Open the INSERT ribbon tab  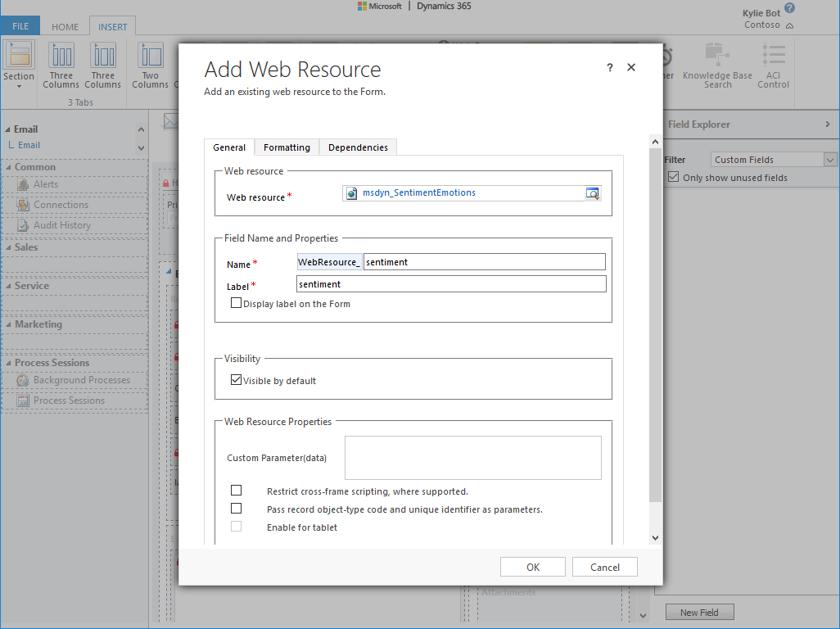tap(112, 27)
